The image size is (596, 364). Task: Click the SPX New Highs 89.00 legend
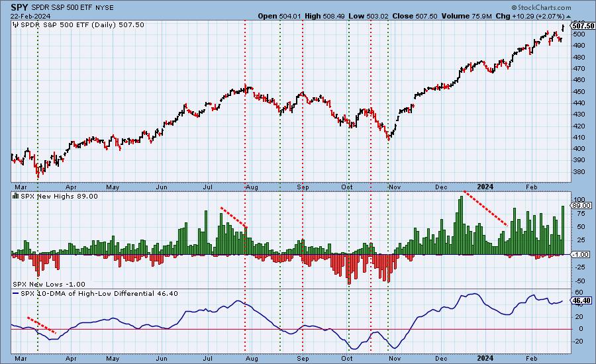click(59, 196)
